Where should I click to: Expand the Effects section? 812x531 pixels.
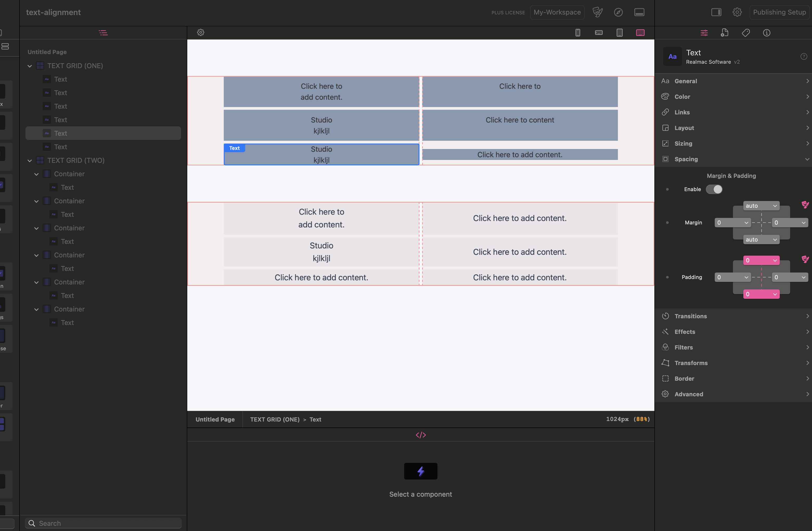click(733, 332)
